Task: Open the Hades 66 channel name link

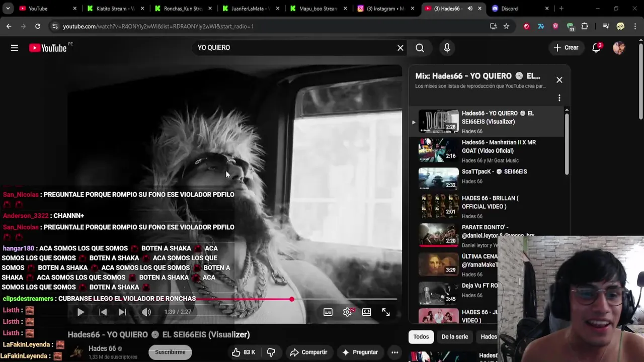Action: pos(102,348)
